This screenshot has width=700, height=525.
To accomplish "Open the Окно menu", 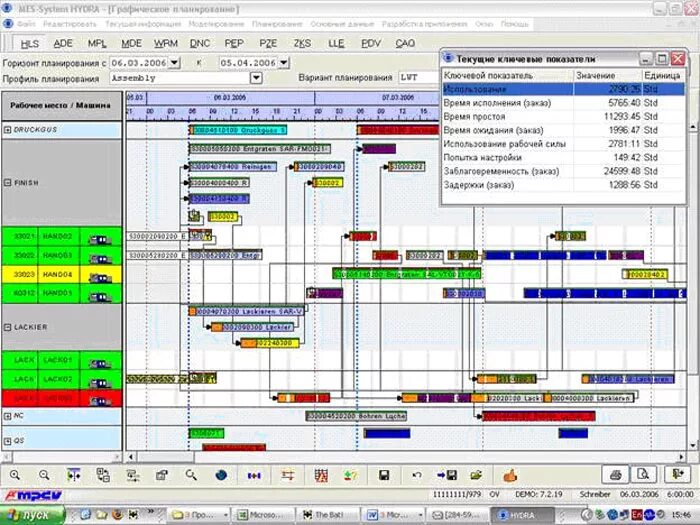I will click(x=483, y=24).
